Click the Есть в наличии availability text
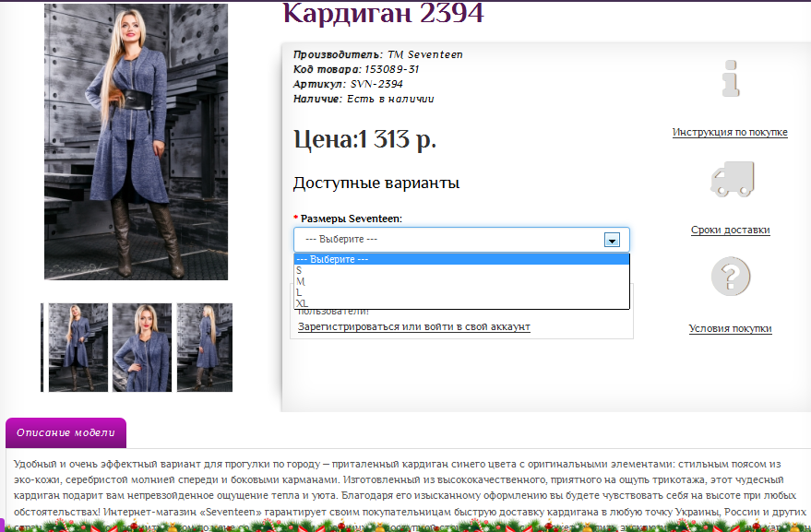This screenshot has width=811, height=532. click(x=390, y=99)
